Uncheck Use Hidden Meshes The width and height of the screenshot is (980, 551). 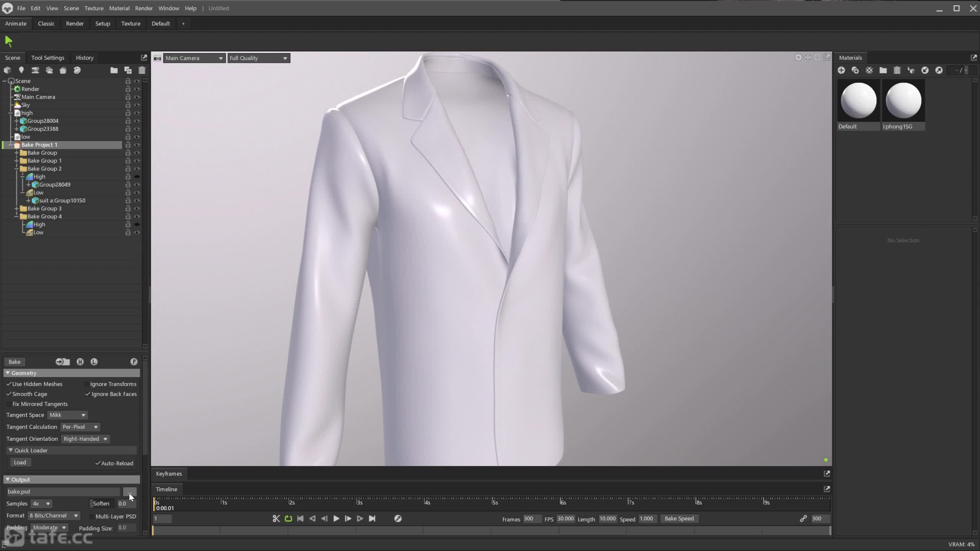9,384
